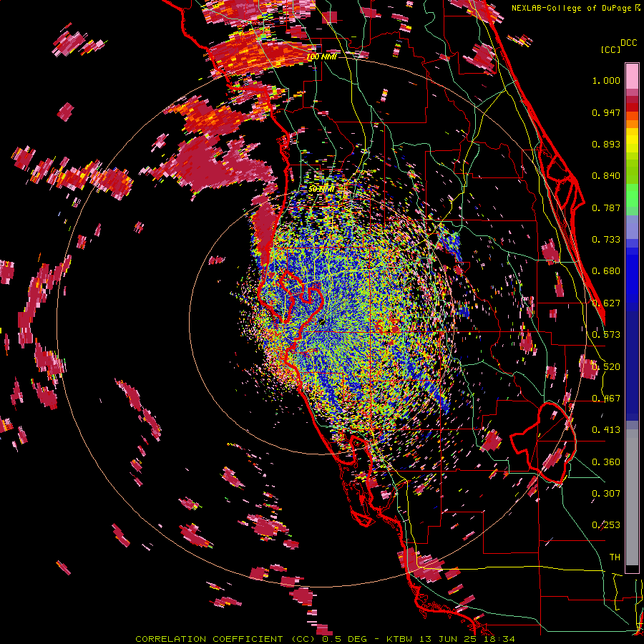This screenshot has height=644, width=644.
Task: Pick the orange swatch on the color scale
Action: point(632,123)
